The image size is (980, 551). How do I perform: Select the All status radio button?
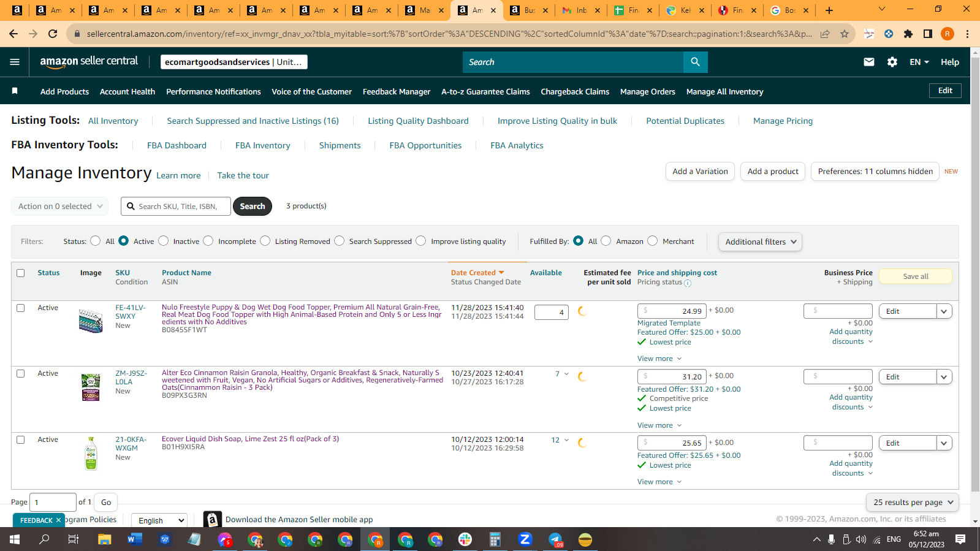point(96,241)
